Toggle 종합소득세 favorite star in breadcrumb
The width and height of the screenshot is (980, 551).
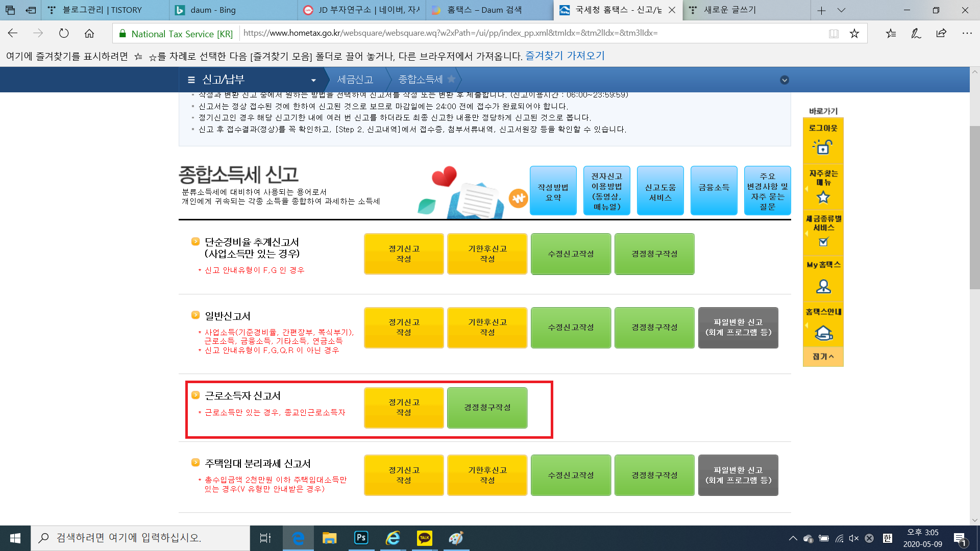tap(451, 79)
